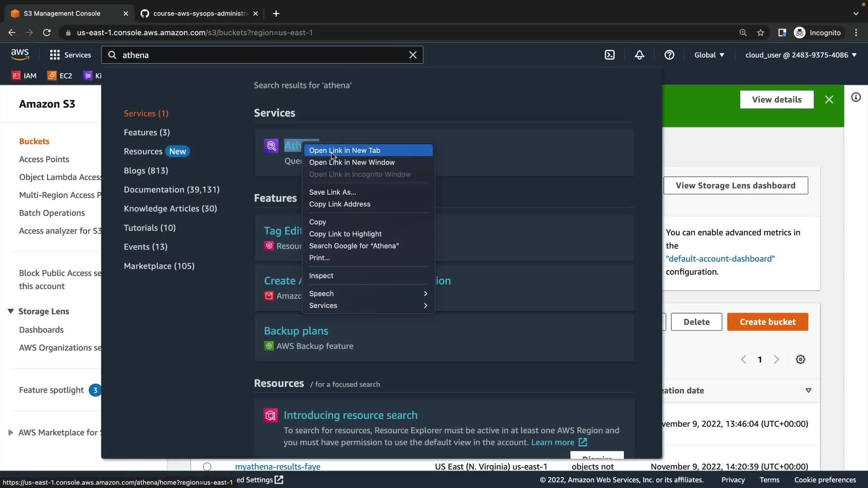Click the help question mark icon
This screenshot has width=868, height=488.
tap(669, 55)
